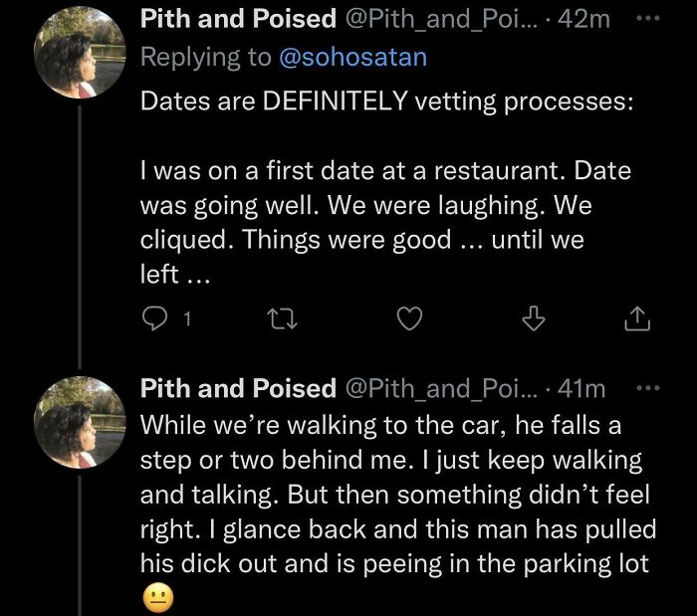Like the first tweet with the heart
The height and width of the screenshot is (616, 697).
[x=408, y=318]
